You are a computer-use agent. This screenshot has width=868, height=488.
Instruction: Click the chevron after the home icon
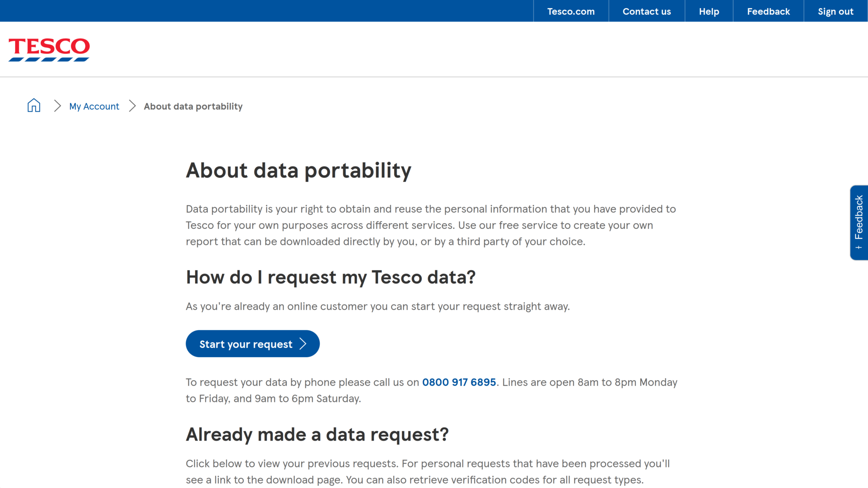(57, 106)
